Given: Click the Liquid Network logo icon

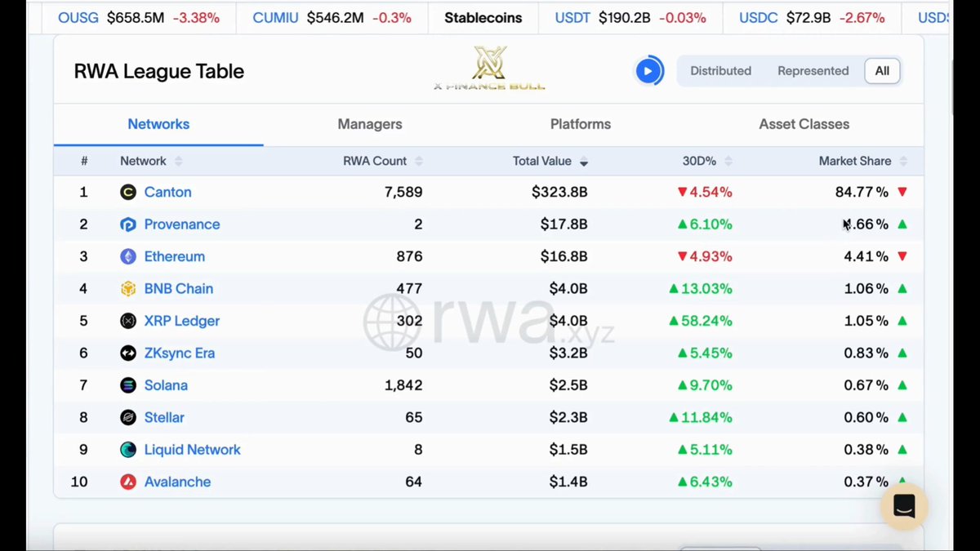Looking at the screenshot, I should click(128, 450).
